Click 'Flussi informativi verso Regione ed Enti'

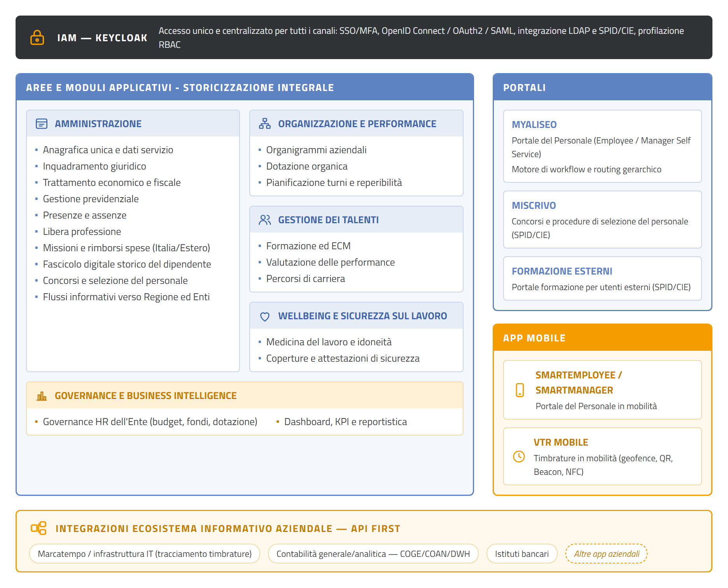click(x=126, y=297)
